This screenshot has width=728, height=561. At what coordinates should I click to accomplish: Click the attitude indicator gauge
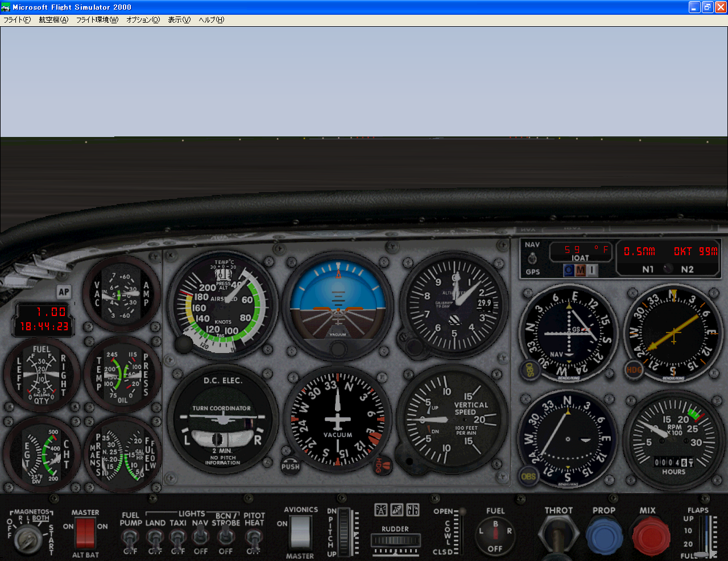coord(338,305)
